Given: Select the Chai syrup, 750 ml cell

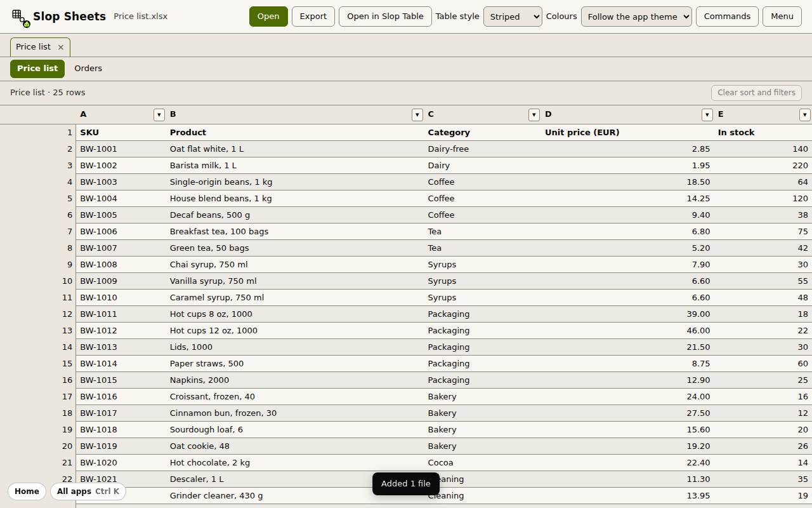Looking at the screenshot, I should pos(295,265).
